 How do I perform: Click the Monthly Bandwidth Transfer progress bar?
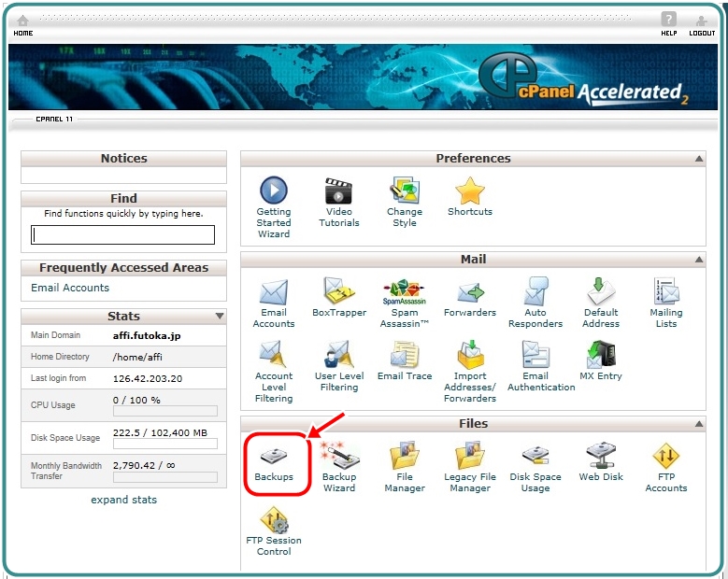(x=165, y=477)
